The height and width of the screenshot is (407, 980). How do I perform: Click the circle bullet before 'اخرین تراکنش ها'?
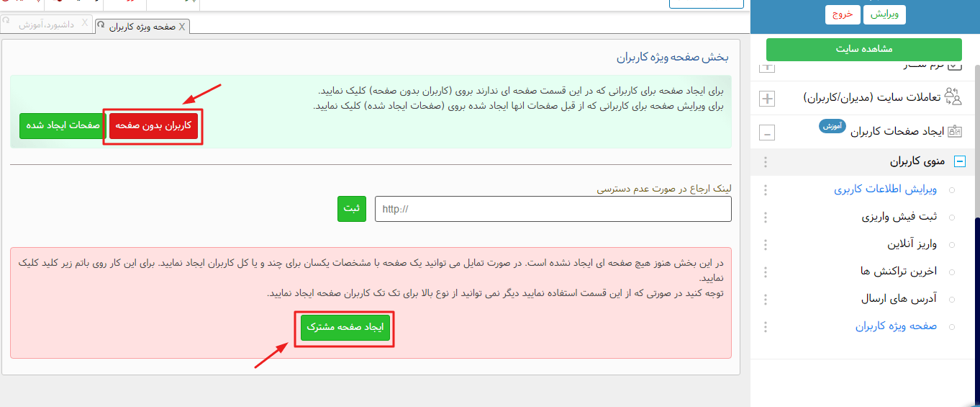coord(953,272)
